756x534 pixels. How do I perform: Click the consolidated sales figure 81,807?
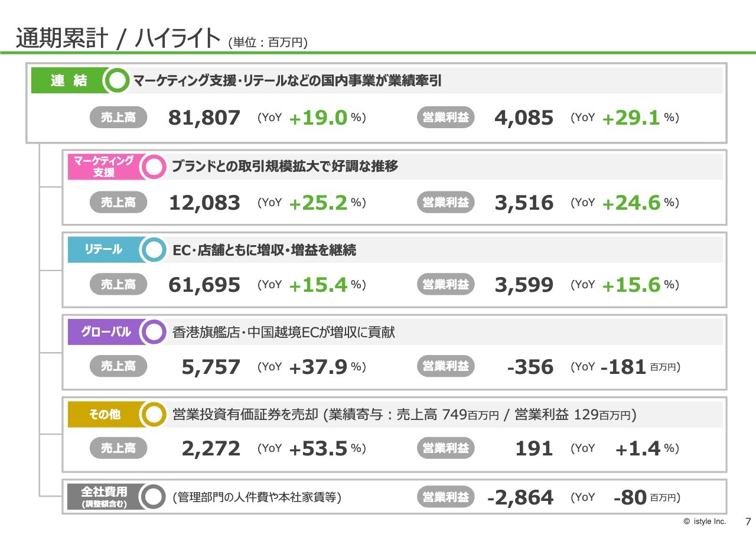click(x=204, y=118)
